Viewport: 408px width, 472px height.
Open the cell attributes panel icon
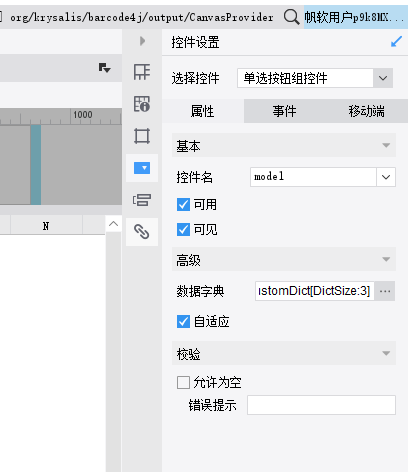142,72
